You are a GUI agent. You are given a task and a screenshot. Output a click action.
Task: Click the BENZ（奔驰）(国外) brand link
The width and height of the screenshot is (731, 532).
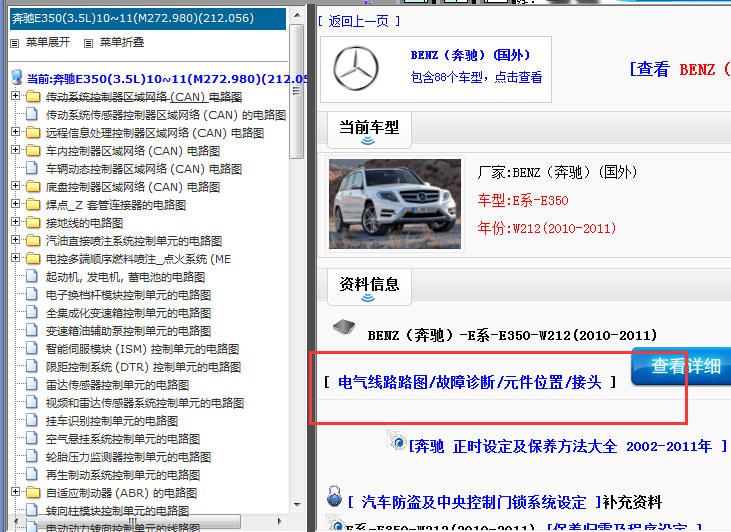pyautogui.click(x=470, y=55)
